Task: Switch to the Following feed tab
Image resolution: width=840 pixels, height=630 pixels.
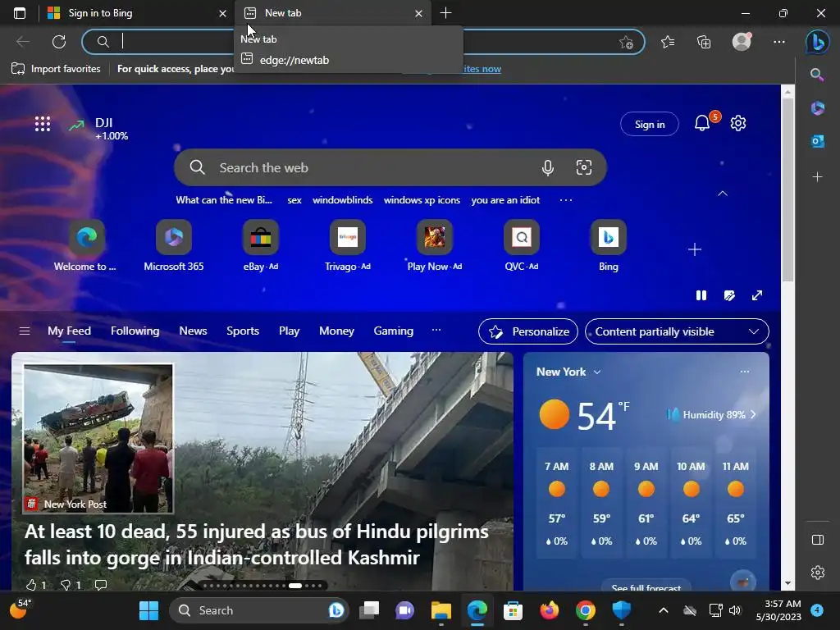Action: tap(135, 331)
